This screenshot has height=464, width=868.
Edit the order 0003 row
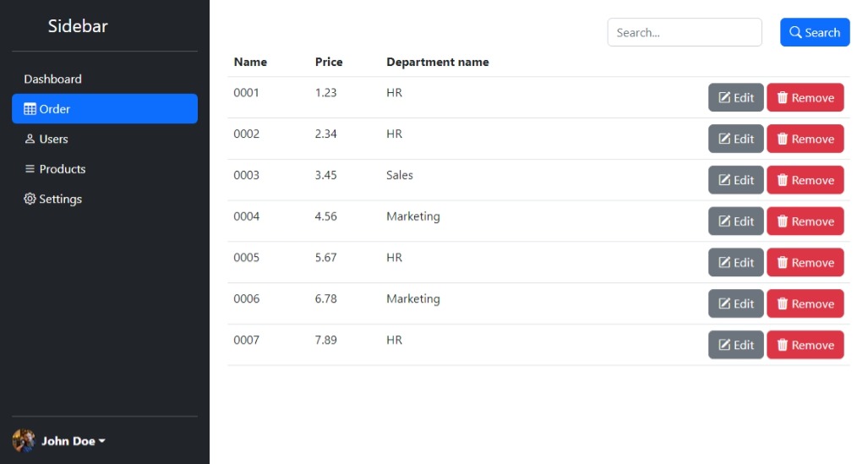point(735,180)
